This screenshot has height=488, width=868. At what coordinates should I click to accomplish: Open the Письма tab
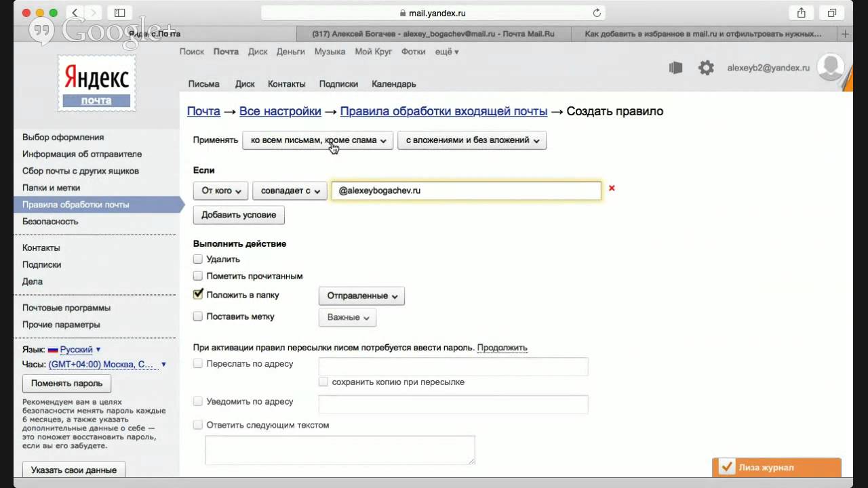coord(204,84)
